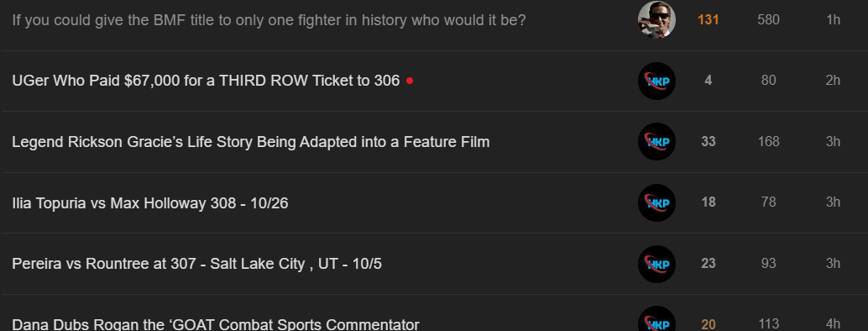Open the BMF title fighter topic

tap(269, 20)
